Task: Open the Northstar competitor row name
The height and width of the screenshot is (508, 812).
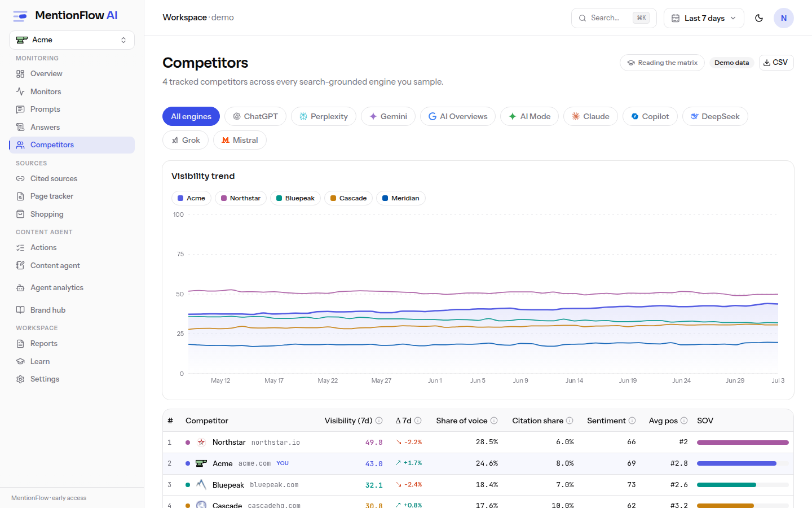Action: [229, 442]
